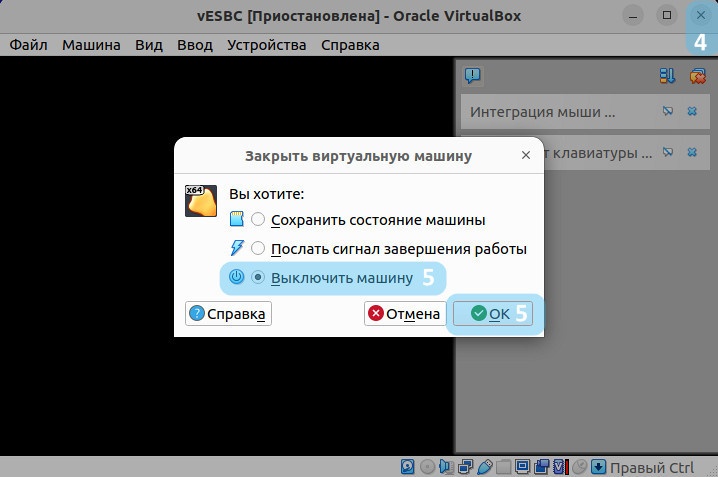Image resolution: width=718 pixels, height=477 pixels.
Task: Dismiss the mouse integration (Интеграция мыши) notification
Action: tap(692, 111)
